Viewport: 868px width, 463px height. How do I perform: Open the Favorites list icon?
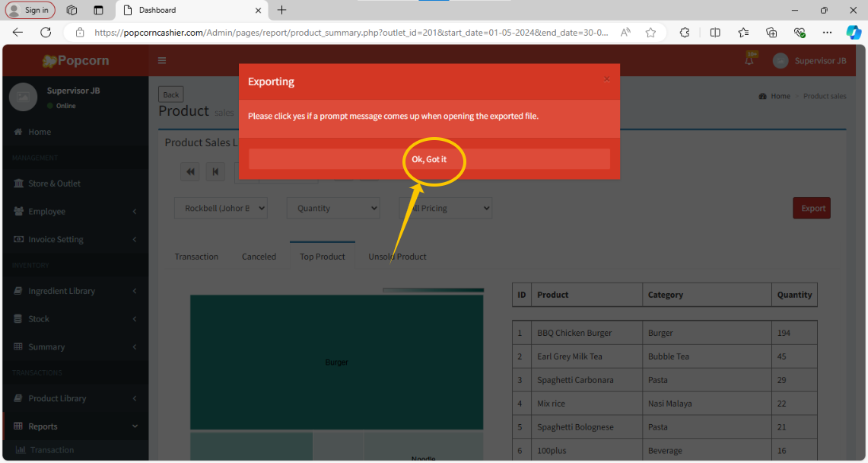pos(743,33)
